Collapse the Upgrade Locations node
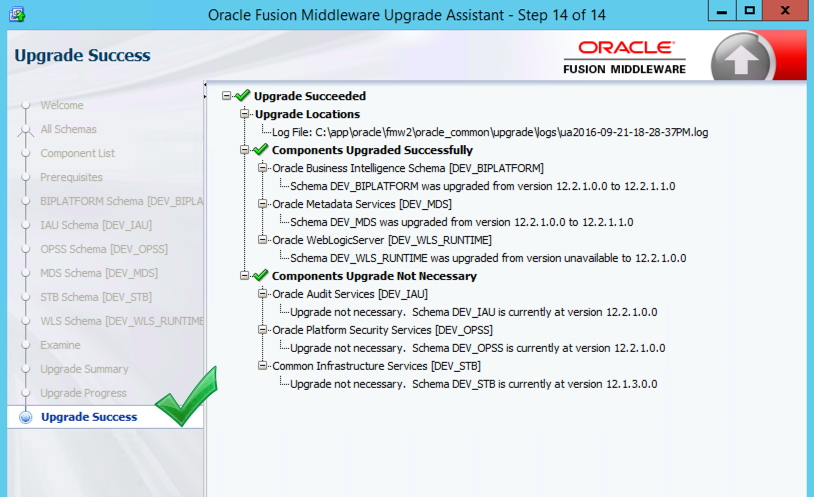The height and width of the screenshot is (497, 814). point(245,114)
